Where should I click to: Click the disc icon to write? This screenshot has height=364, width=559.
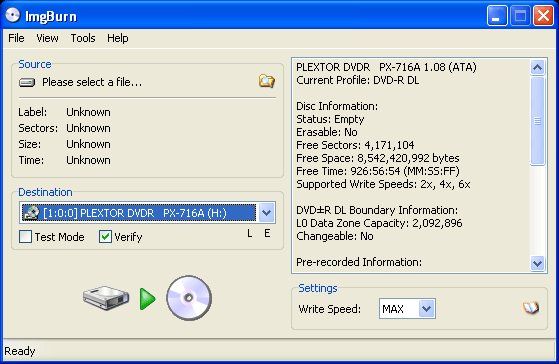point(189,298)
